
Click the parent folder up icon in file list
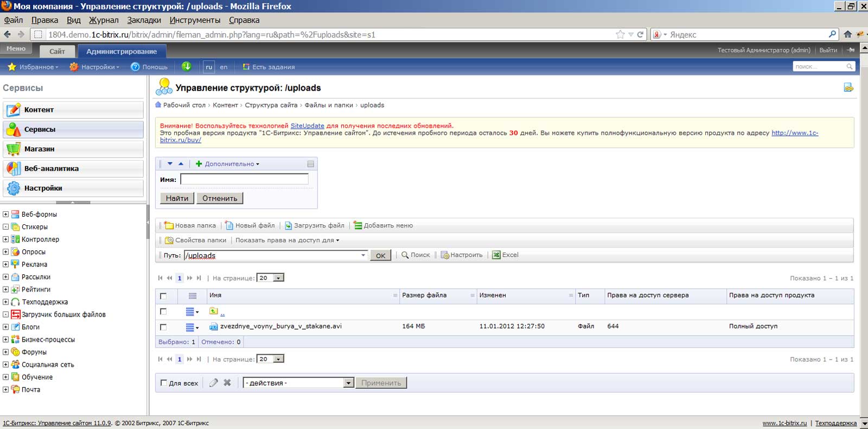pos(214,312)
